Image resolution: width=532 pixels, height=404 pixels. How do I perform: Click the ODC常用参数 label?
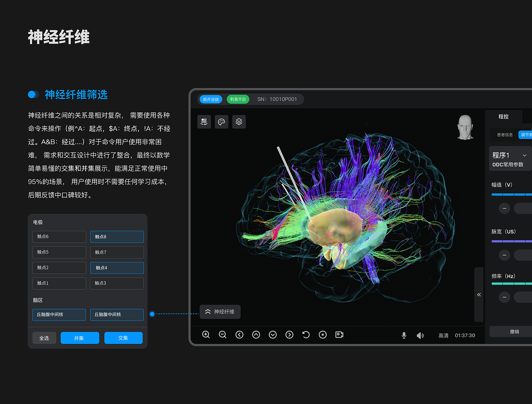[508, 165]
